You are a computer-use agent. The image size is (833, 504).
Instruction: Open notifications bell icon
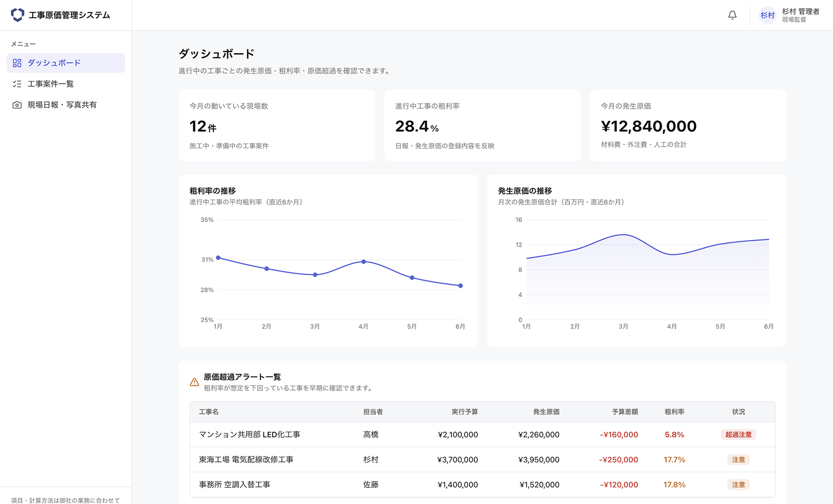tap(732, 15)
